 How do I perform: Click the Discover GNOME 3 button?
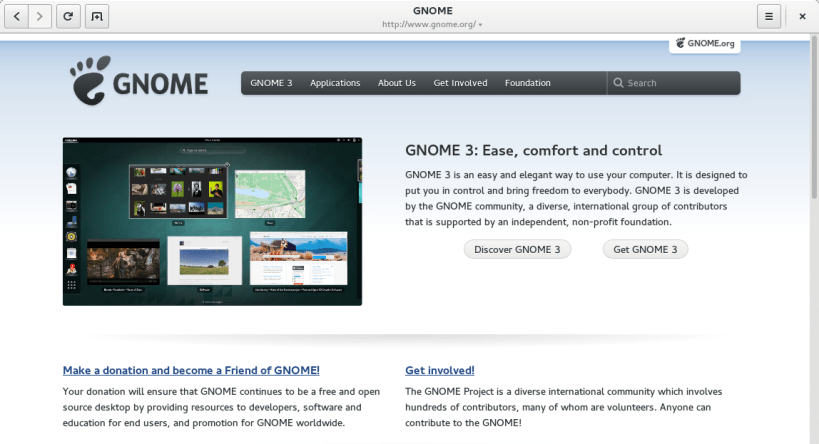(517, 249)
